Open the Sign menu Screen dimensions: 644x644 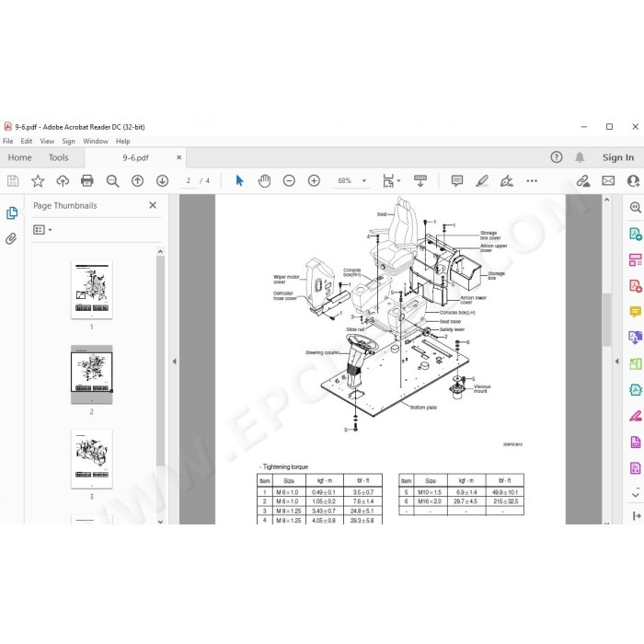pos(69,142)
